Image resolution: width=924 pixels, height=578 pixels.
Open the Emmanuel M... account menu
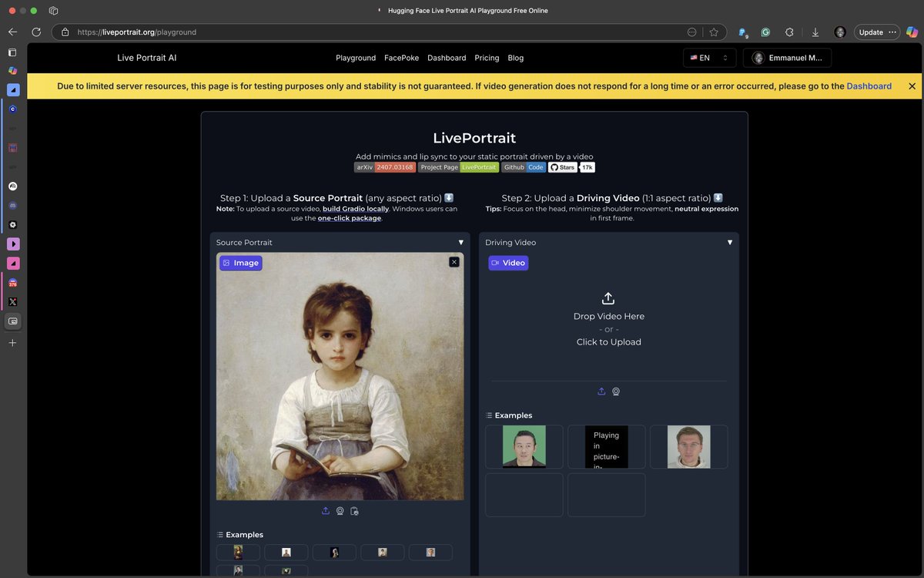(787, 58)
